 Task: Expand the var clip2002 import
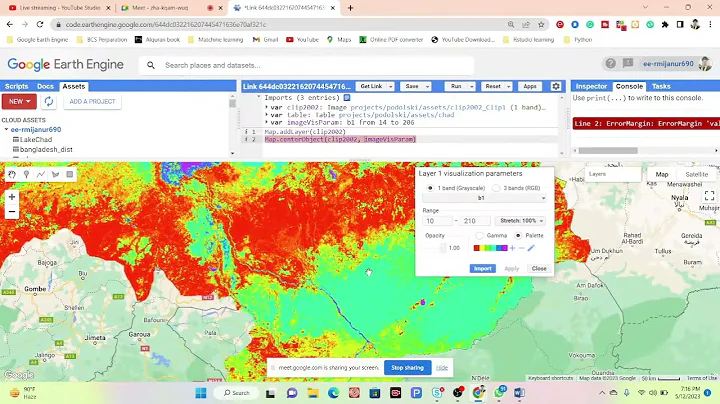[266, 107]
